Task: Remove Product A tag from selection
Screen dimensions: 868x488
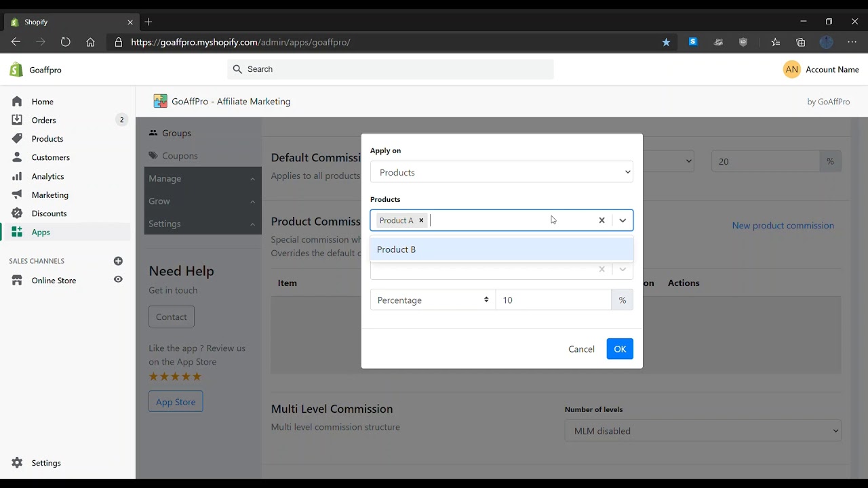Action: coord(421,220)
